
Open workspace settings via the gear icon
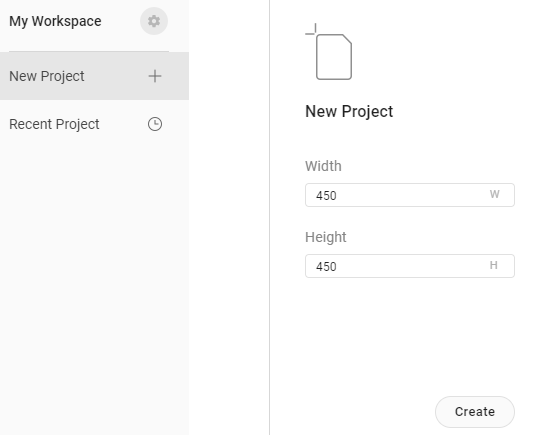coord(154,21)
